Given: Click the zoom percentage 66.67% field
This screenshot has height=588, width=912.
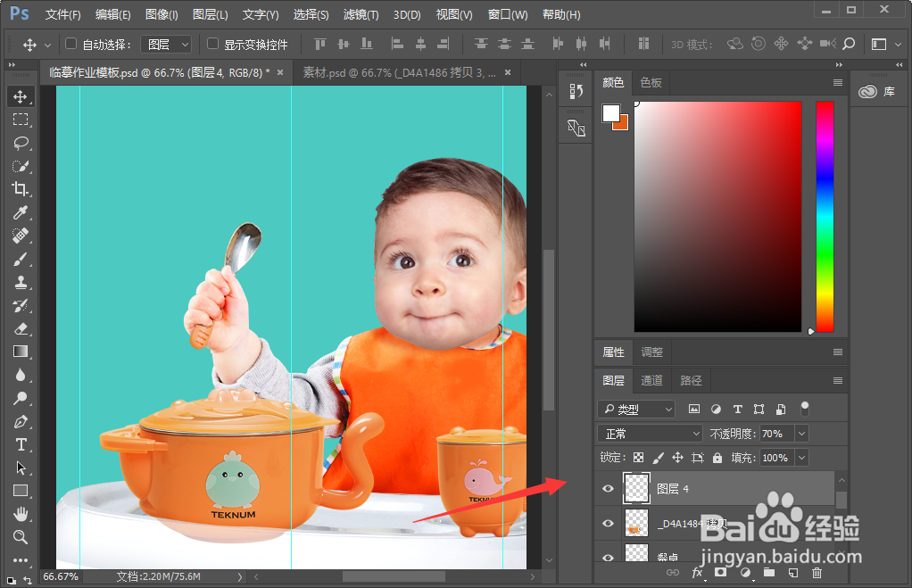Looking at the screenshot, I should [61, 576].
